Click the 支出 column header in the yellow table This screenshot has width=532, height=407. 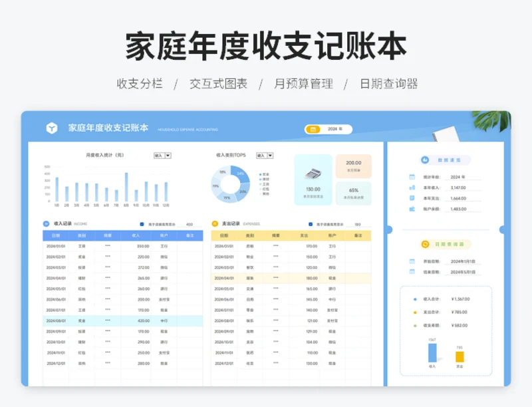(x=304, y=235)
